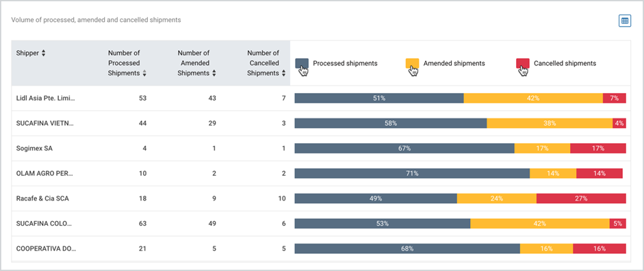Image resolution: width=644 pixels, height=271 pixels.
Task: Sort Number of Amended Shipments column
Action: (x=214, y=73)
